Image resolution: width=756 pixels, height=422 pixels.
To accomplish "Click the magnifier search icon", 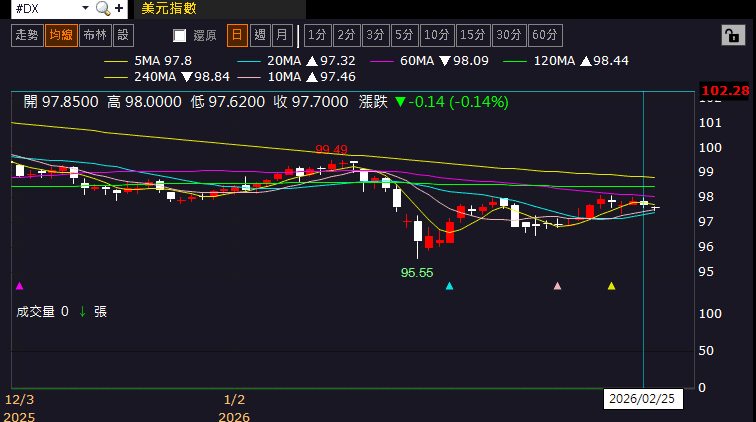I will pyautogui.click(x=103, y=8).
